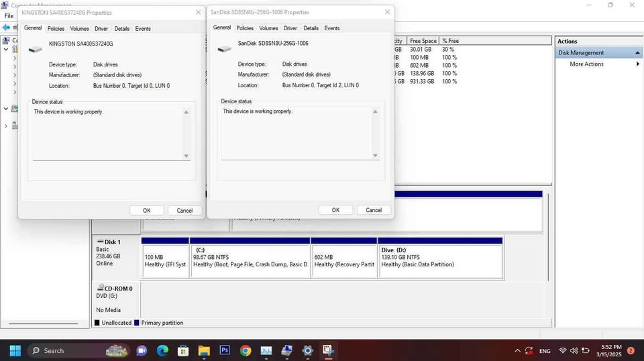Screen dimensions: 644x361
Task: Switch to Policies tab in KINGSTON Properties
Action: pos(56,29)
